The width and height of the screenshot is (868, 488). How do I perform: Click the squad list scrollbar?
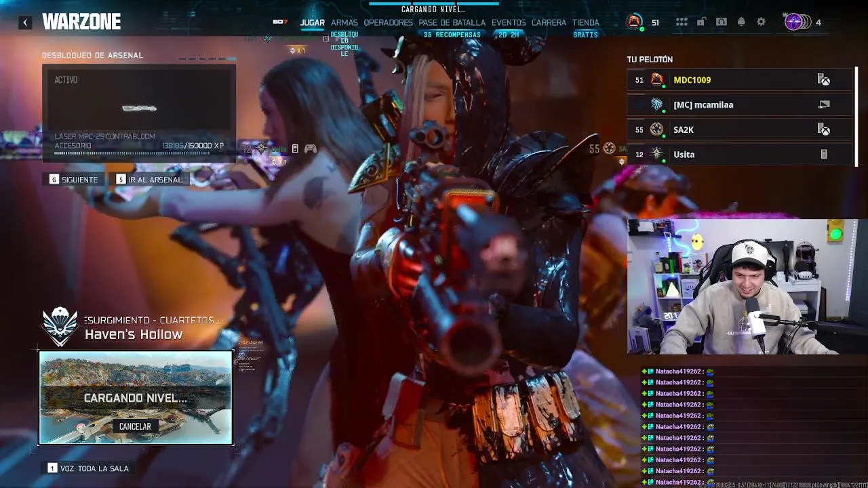pos(856,117)
